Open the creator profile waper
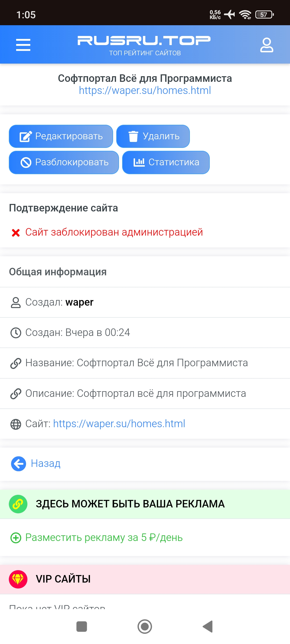Image resolution: width=290 pixels, height=644 pixels. point(79,302)
